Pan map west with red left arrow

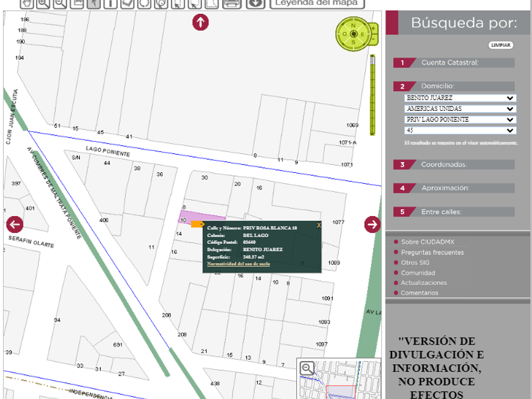click(15, 224)
